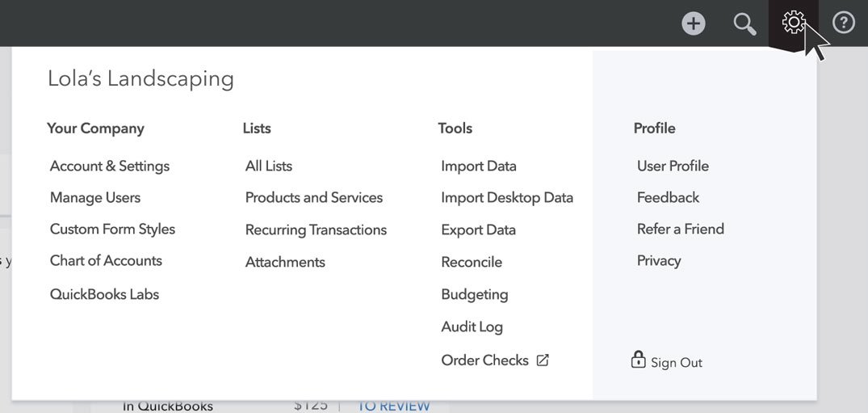Image resolution: width=868 pixels, height=413 pixels.
Task: Select Refer a Friend
Action: tap(681, 230)
